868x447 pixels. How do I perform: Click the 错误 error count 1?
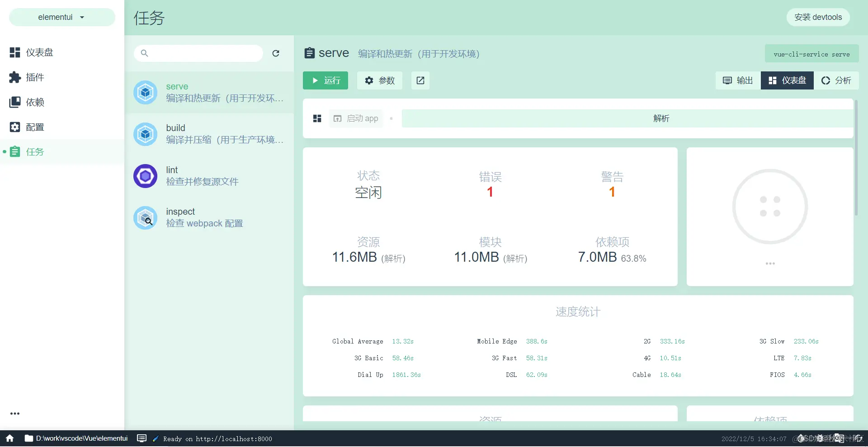point(490,192)
